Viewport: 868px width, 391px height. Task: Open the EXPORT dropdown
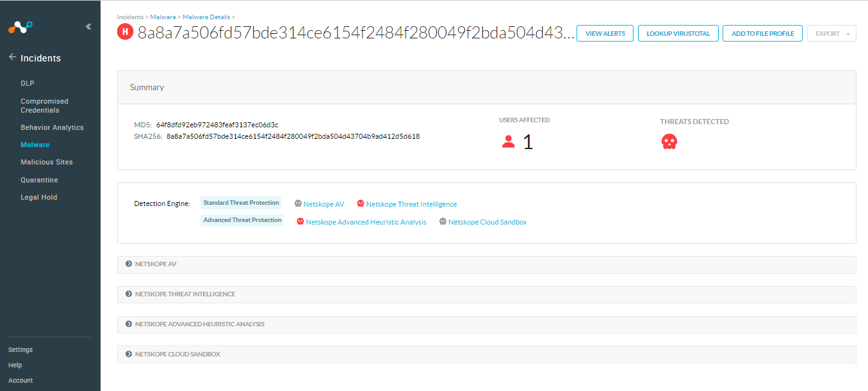831,33
